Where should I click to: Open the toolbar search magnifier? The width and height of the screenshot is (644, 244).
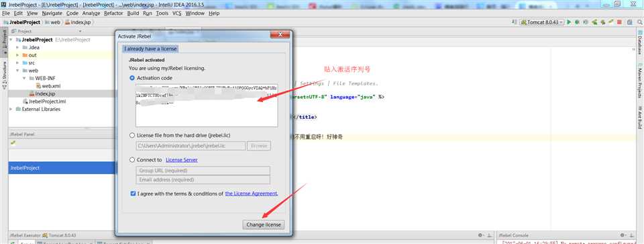[x=639, y=22]
